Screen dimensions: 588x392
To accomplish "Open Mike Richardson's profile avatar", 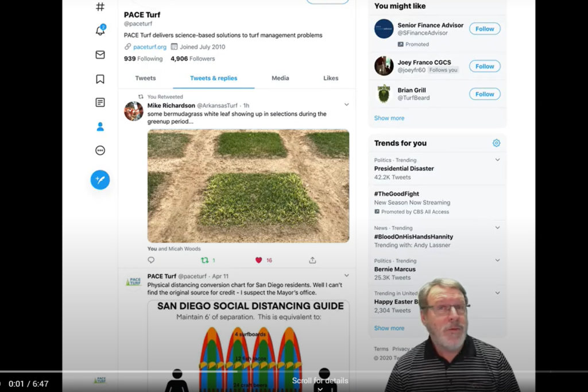I will pyautogui.click(x=133, y=111).
